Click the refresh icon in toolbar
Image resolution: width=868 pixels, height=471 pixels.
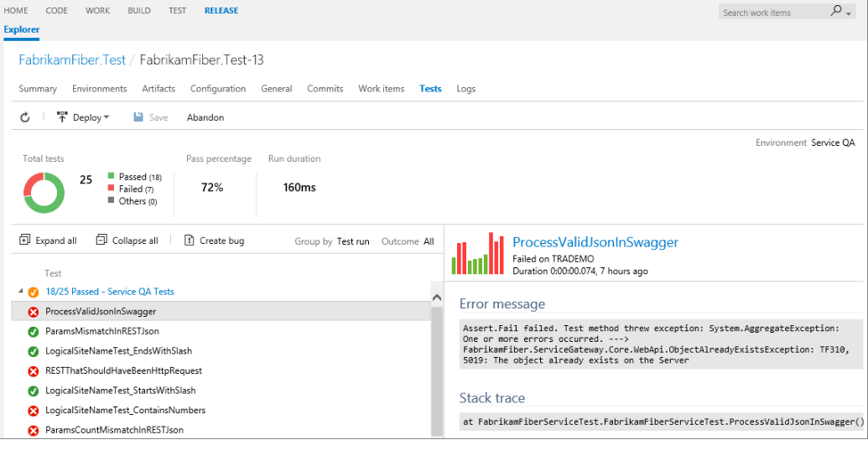pos(25,117)
